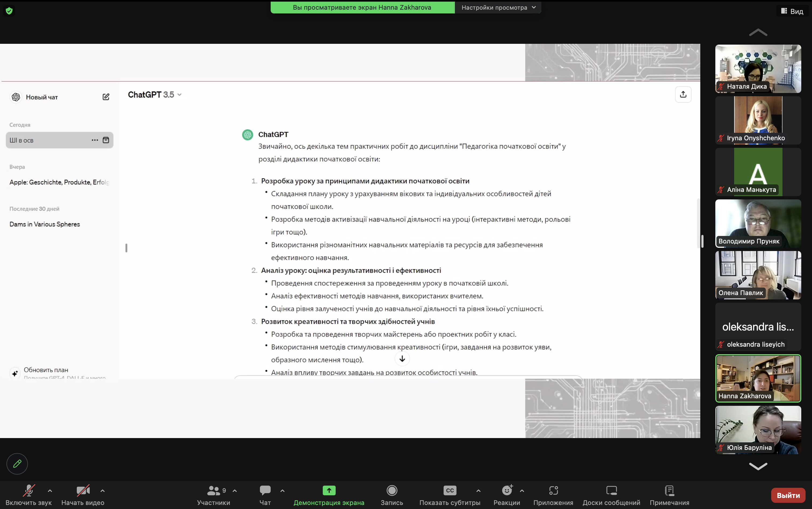Open the Whiteboards icon

pos(611,490)
